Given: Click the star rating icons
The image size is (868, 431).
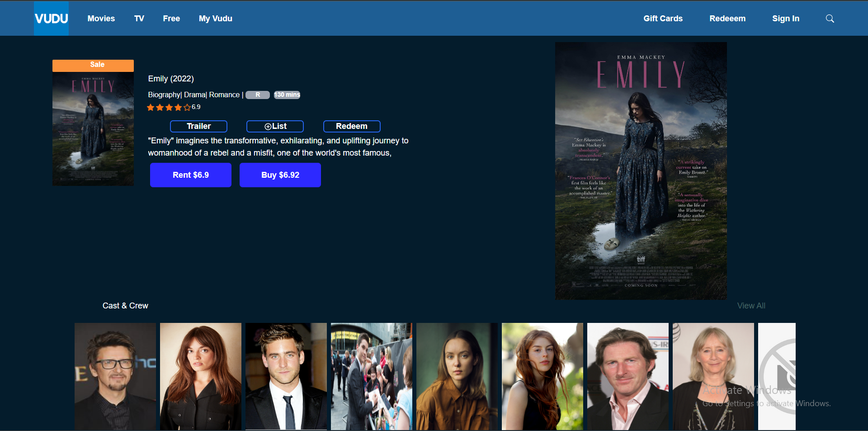Looking at the screenshot, I should [169, 108].
